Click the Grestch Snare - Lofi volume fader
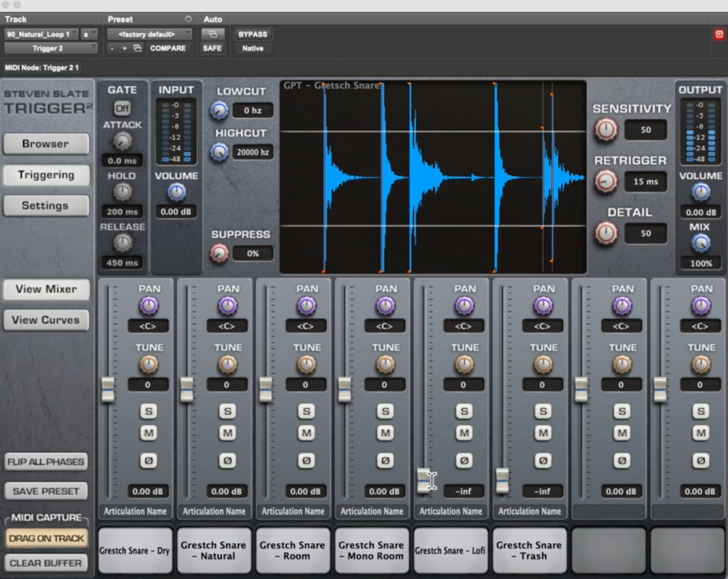Screen dimensions: 728x579 coord(424,480)
